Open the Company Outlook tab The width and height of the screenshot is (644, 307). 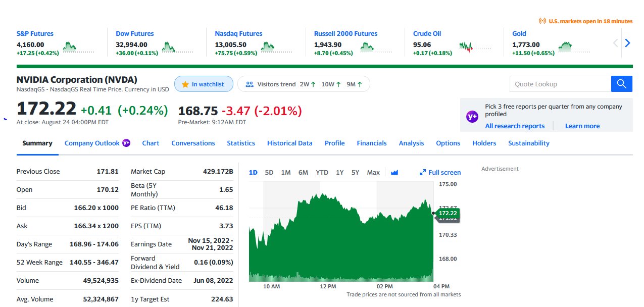pyautogui.click(x=92, y=143)
